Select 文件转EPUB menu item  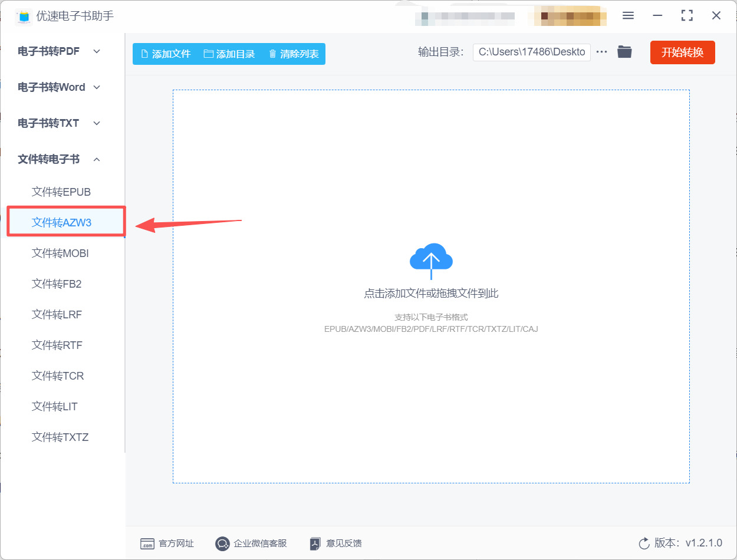[61, 192]
